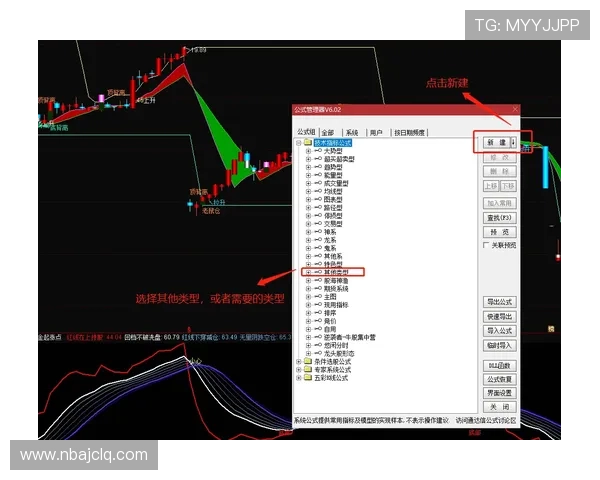Click the 专家系统公式 folder icon
600x480 pixels.
[x=307, y=370]
